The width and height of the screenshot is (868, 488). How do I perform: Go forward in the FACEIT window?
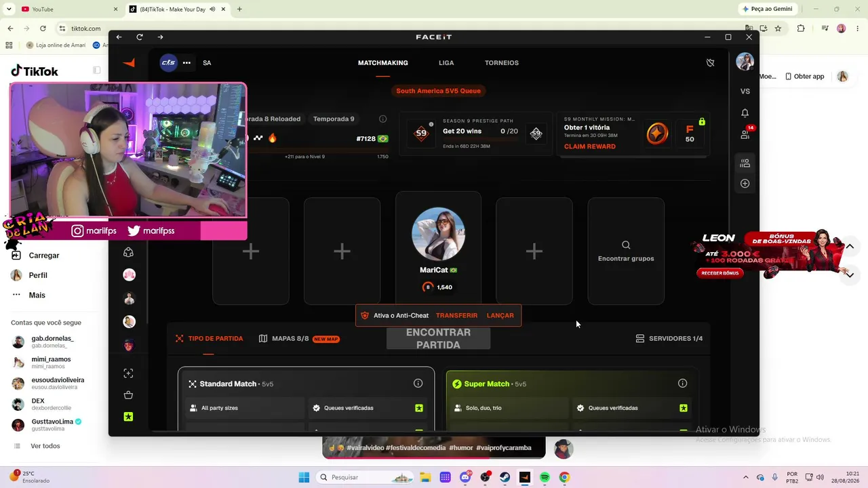[160, 37]
